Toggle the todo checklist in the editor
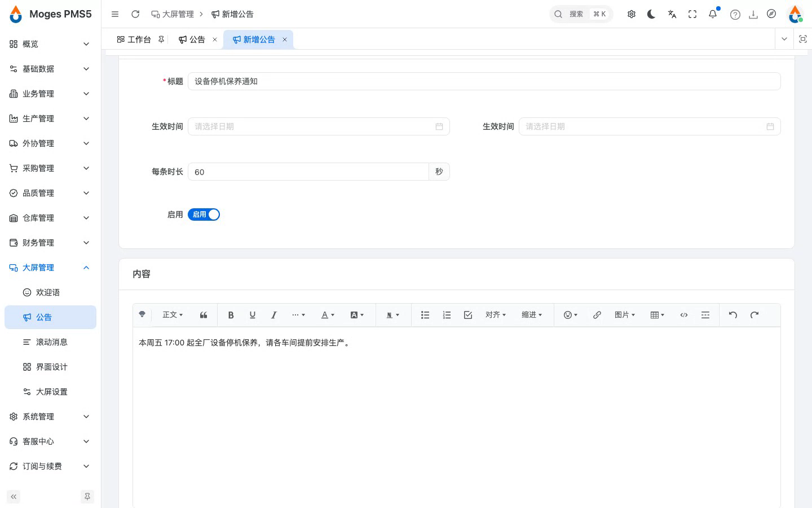 point(468,315)
